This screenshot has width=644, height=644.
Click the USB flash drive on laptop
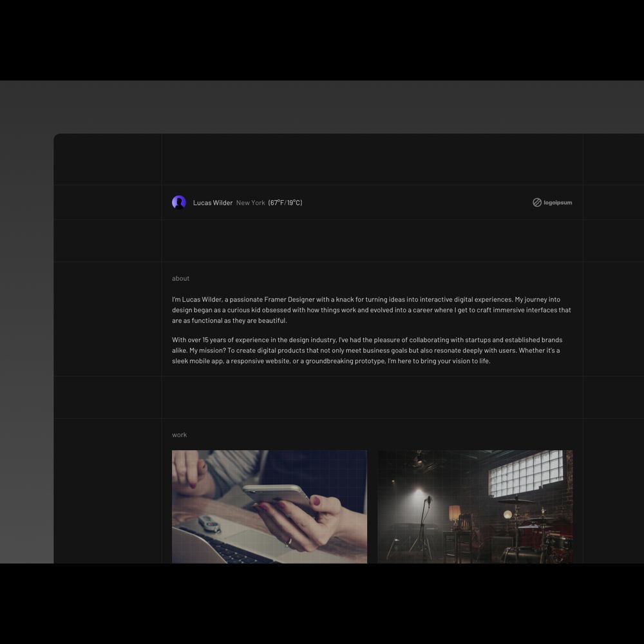pyautogui.click(x=209, y=524)
